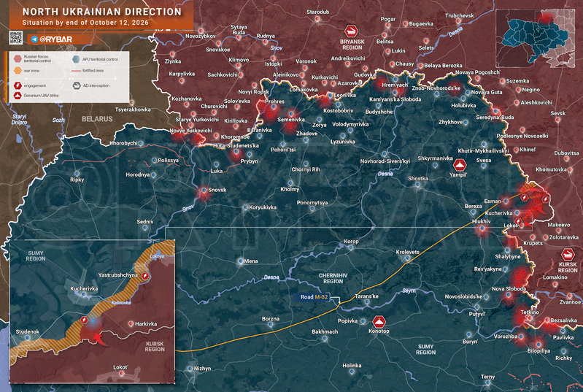The height and width of the screenshot is (392, 583).
Task: Click the 'Borzna' label
Action: coord(270,319)
